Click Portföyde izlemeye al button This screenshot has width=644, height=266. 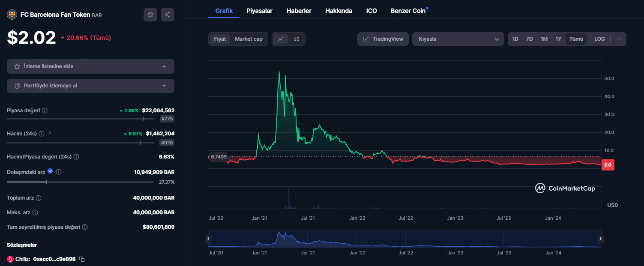tap(90, 86)
